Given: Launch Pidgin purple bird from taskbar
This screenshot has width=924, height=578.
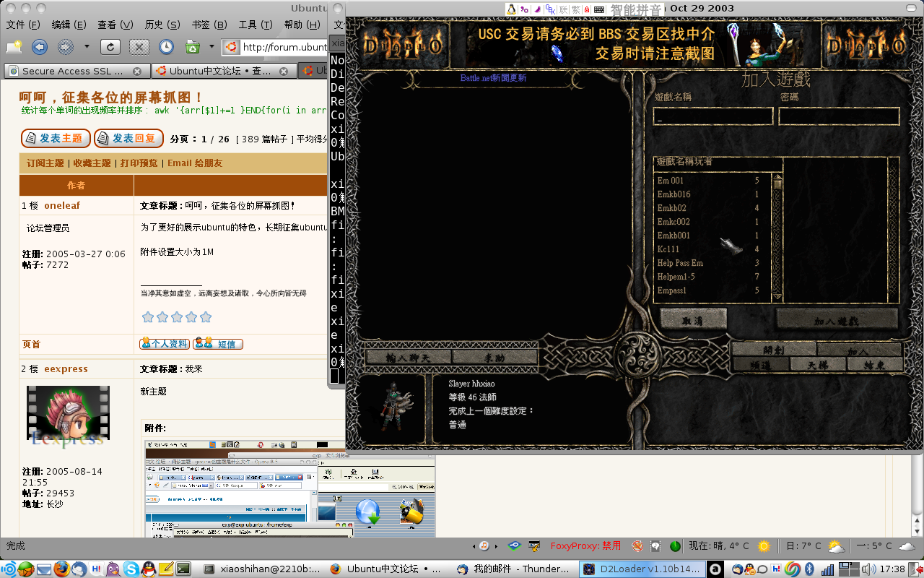Looking at the screenshot, I should [113, 569].
